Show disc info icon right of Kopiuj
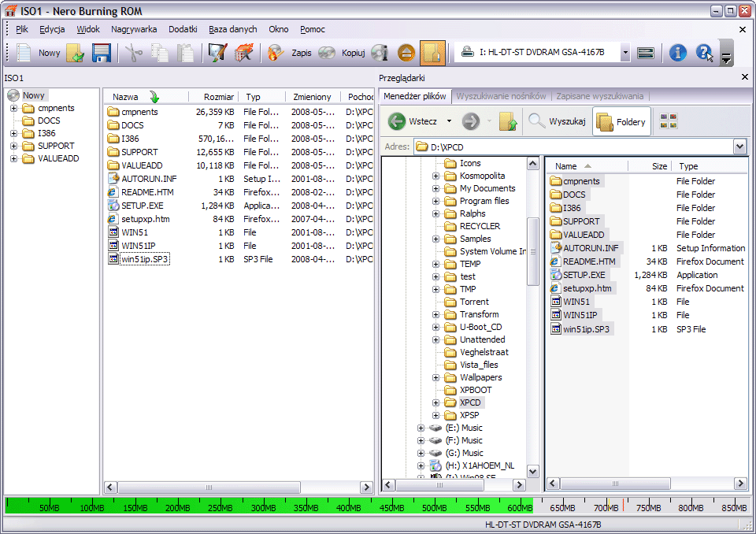Screen dimensions: 756x534 pos(380,53)
